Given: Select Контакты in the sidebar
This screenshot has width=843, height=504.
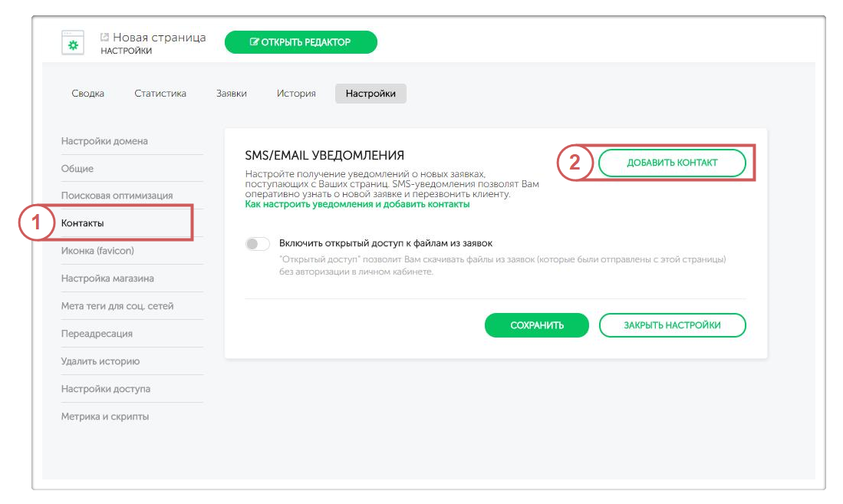Looking at the screenshot, I should point(82,223).
